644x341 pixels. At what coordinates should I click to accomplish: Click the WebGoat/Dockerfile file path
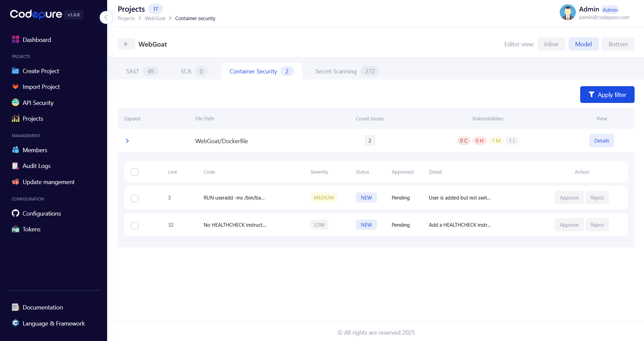click(221, 141)
